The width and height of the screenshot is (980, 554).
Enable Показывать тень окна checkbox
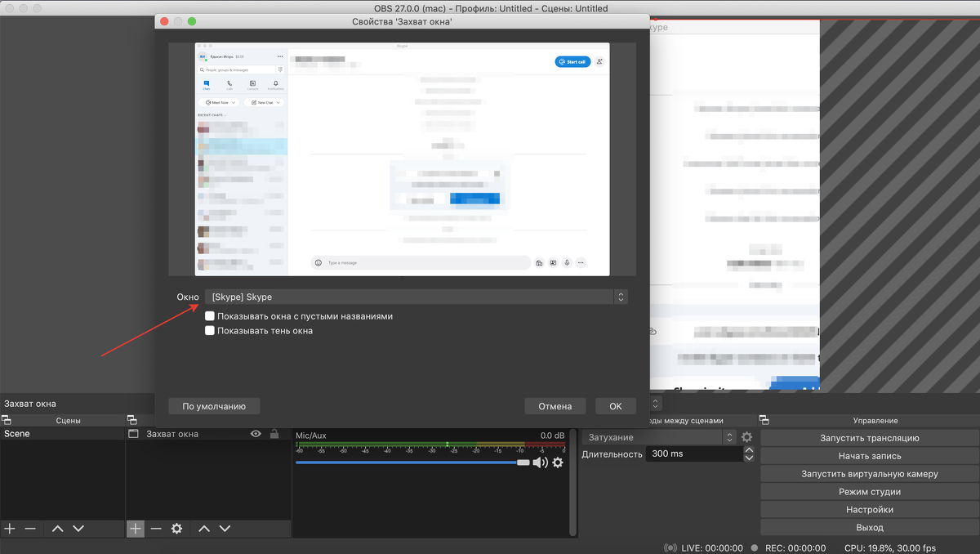[x=210, y=331]
